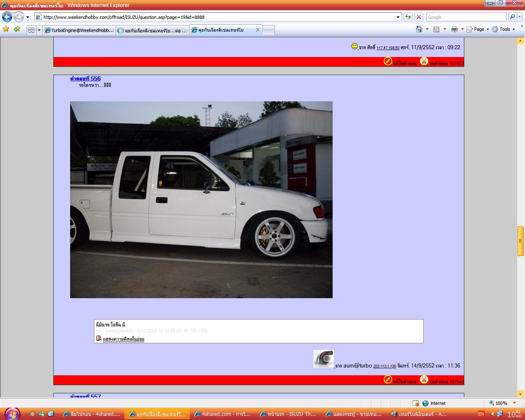The image size is (525, 420).
Task: Open the reply number 556 link
Action: click(x=85, y=78)
